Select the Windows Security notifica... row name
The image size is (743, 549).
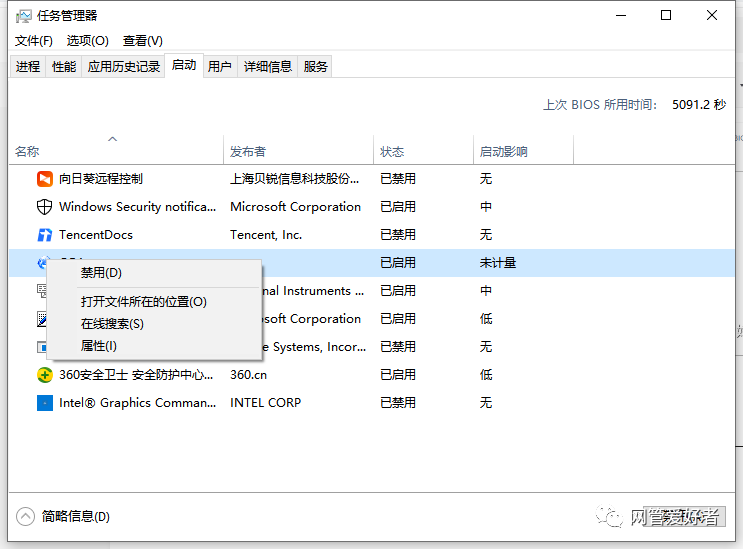click(x=137, y=207)
